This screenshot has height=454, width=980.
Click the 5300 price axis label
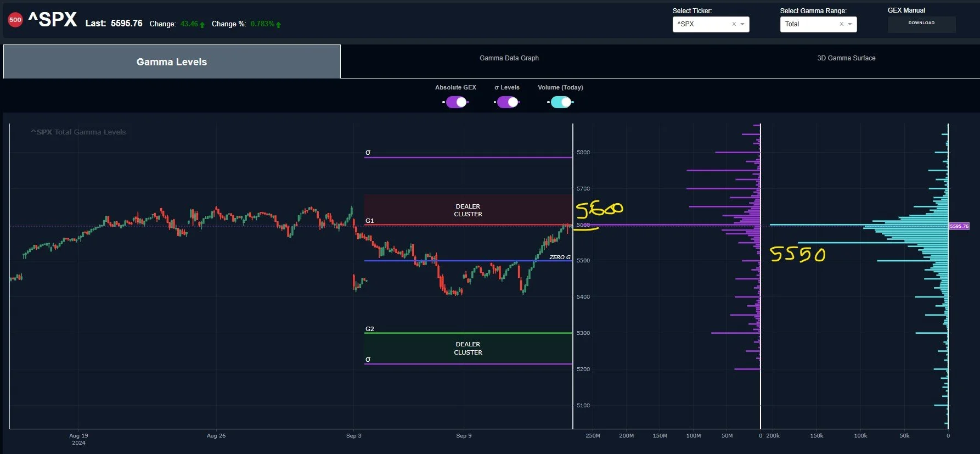pyautogui.click(x=583, y=333)
